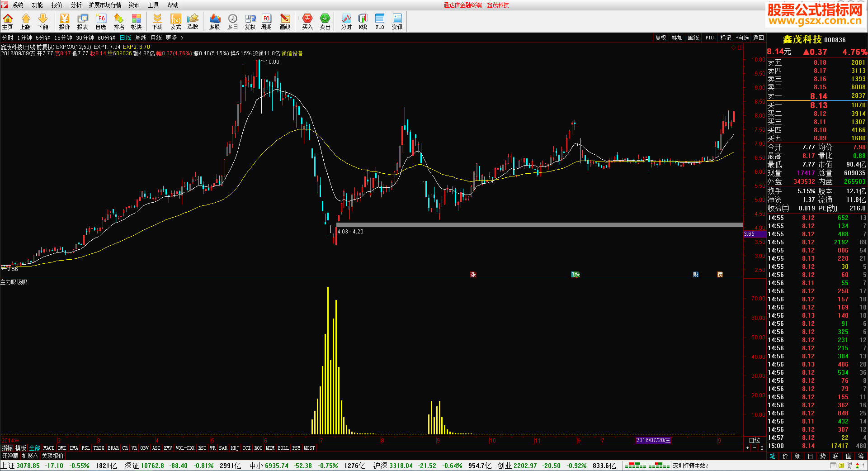868x471 pixels.
Task: Switch to K线 candlestick chart icon
Action: [363, 21]
